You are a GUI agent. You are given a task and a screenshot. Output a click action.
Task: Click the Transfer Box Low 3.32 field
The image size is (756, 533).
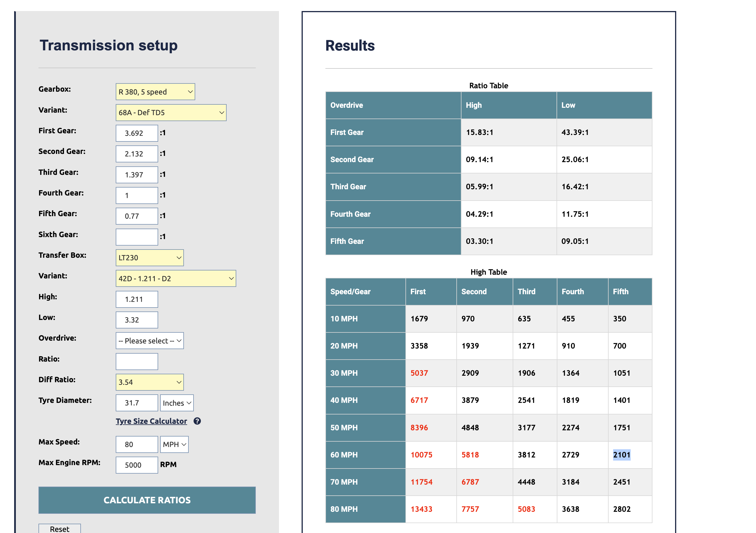[137, 320]
